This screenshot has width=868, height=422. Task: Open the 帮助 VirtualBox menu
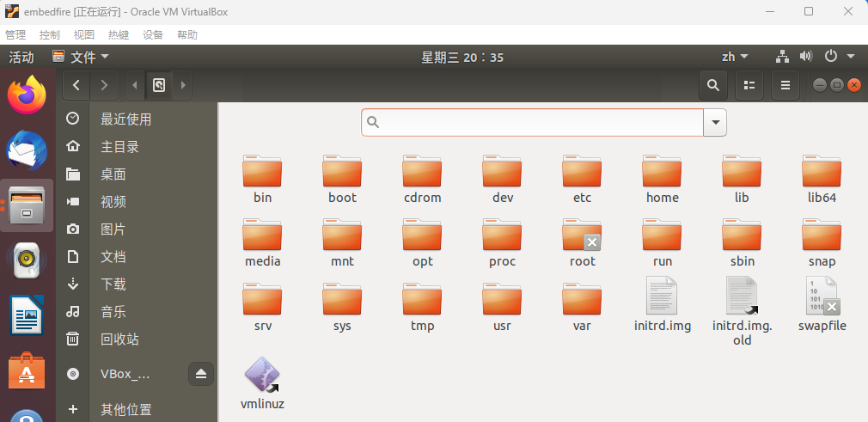tap(187, 35)
